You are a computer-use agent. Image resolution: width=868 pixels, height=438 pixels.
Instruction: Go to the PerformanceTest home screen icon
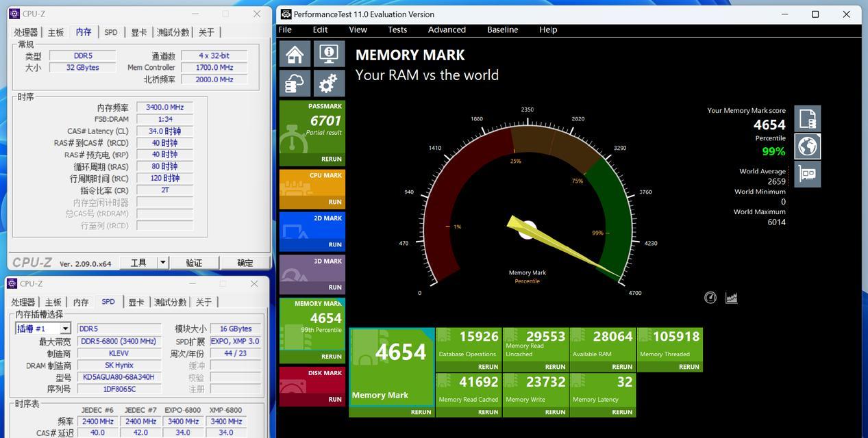[x=295, y=54]
